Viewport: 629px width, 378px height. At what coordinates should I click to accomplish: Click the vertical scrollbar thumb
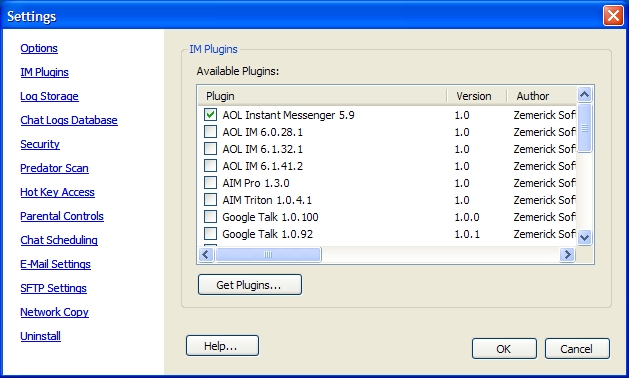(x=584, y=128)
